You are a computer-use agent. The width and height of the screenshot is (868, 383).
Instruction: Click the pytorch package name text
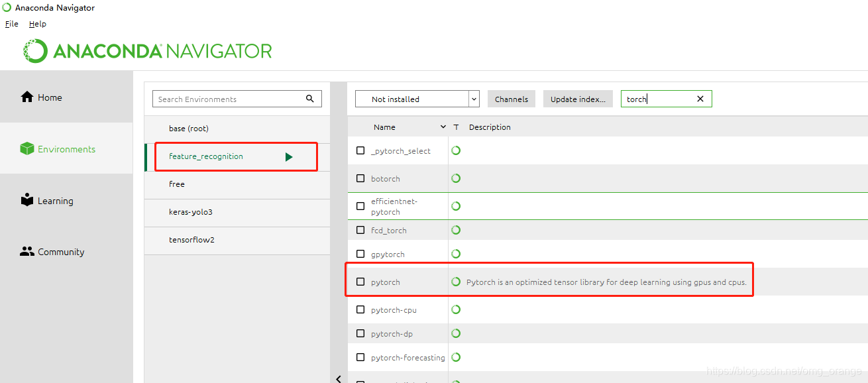(386, 282)
